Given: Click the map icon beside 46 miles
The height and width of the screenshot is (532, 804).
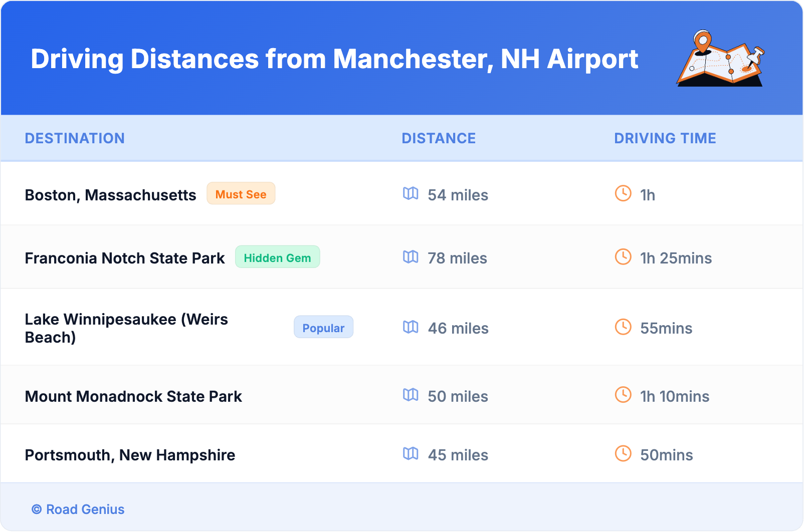Looking at the screenshot, I should pos(411,327).
